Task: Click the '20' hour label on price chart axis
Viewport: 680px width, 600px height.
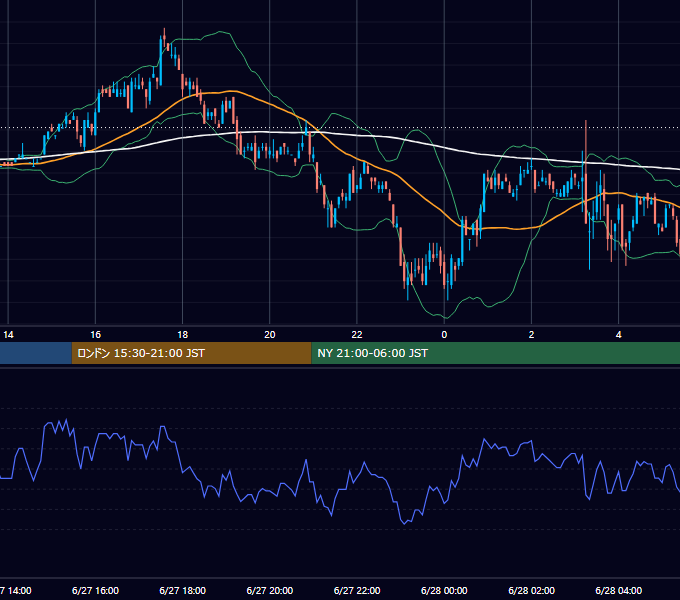Action: point(270,335)
